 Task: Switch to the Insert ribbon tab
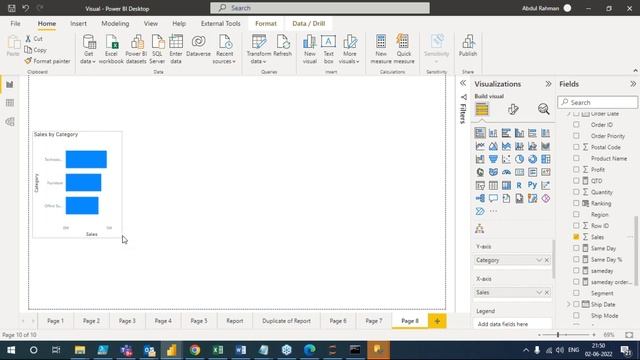pos(78,24)
